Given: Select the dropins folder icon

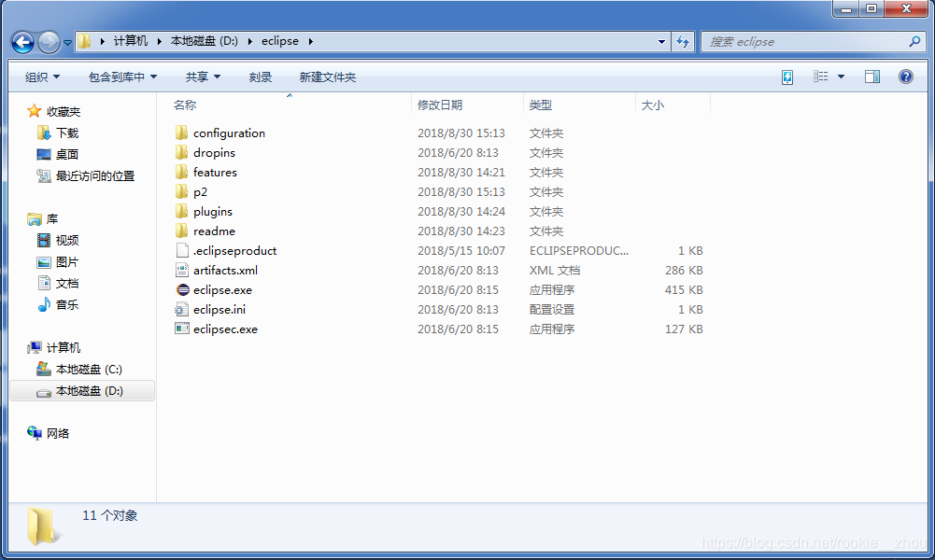Looking at the screenshot, I should [x=182, y=152].
